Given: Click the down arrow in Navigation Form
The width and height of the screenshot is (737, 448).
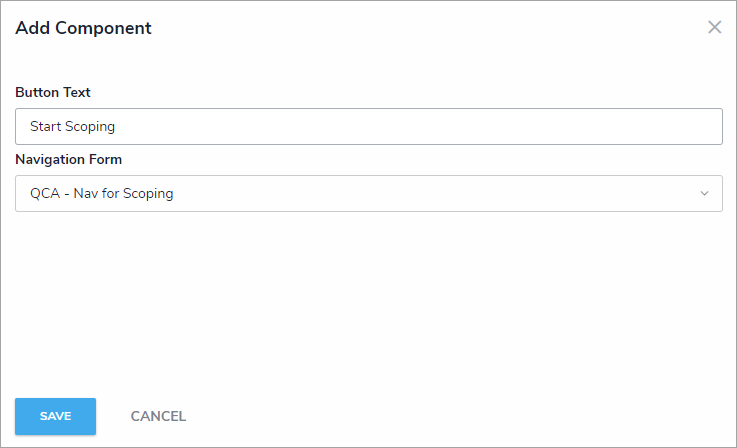Looking at the screenshot, I should click(704, 194).
